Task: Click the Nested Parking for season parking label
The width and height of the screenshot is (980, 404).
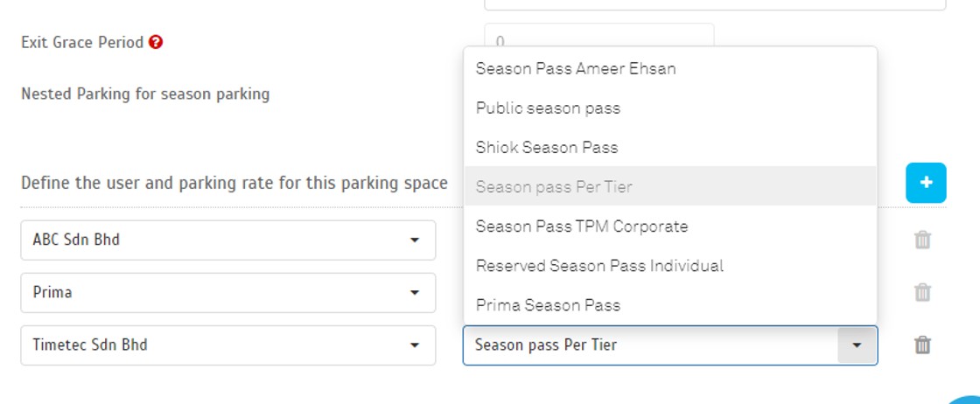Action: (145, 94)
